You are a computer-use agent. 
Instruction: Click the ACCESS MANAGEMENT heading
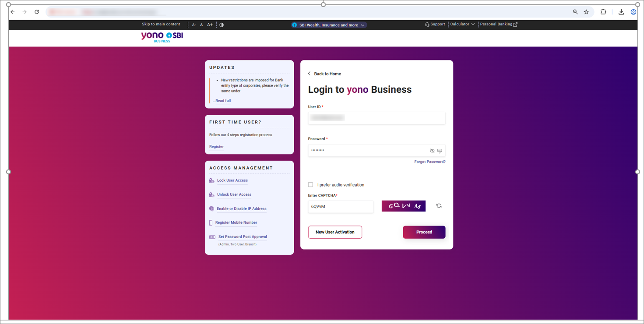[x=241, y=168]
